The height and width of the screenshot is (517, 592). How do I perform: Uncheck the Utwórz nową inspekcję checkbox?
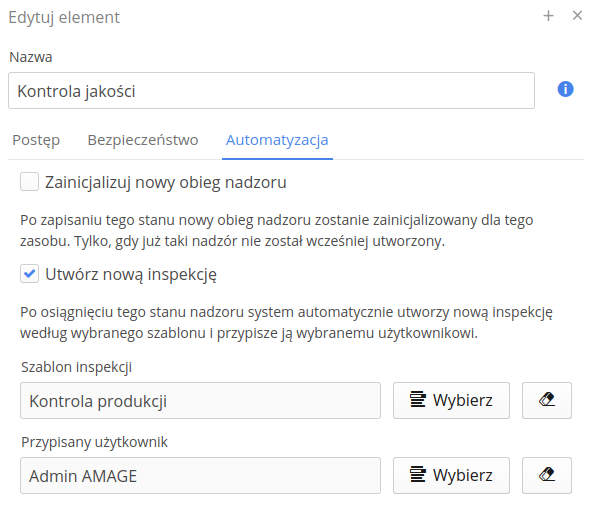(29, 273)
